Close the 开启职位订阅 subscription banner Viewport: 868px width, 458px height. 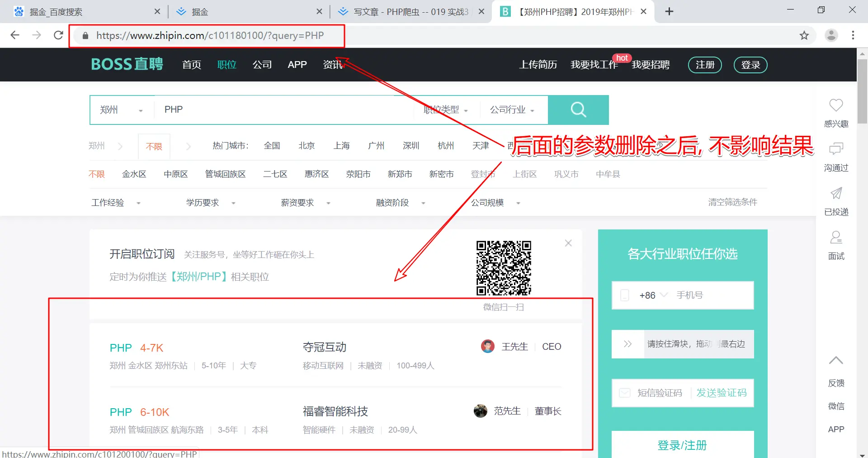pos(568,243)
